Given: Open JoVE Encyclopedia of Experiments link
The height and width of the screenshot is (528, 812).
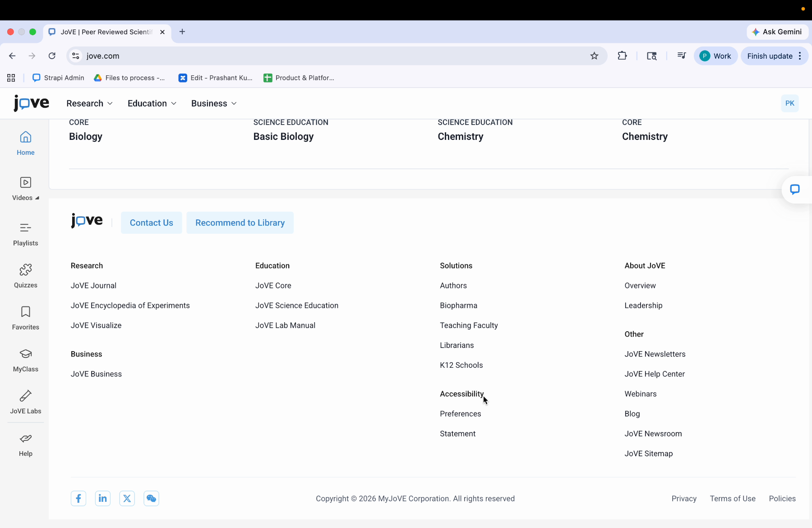Looking at the screenshot, I should tap(130, 306).
